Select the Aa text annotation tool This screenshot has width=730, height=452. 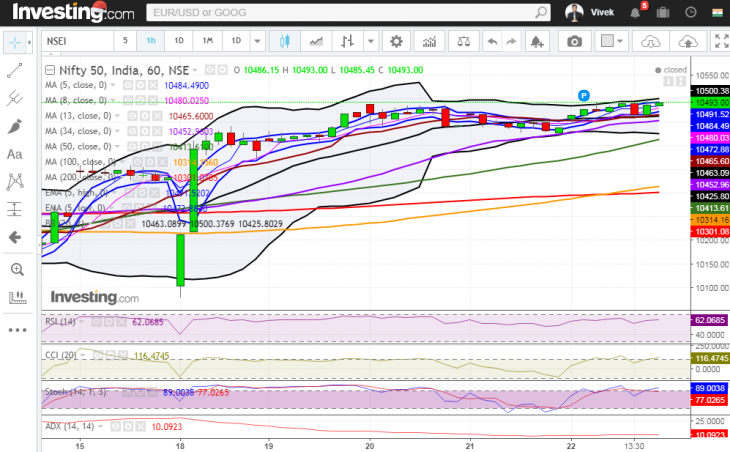click(x=14, y=154)
